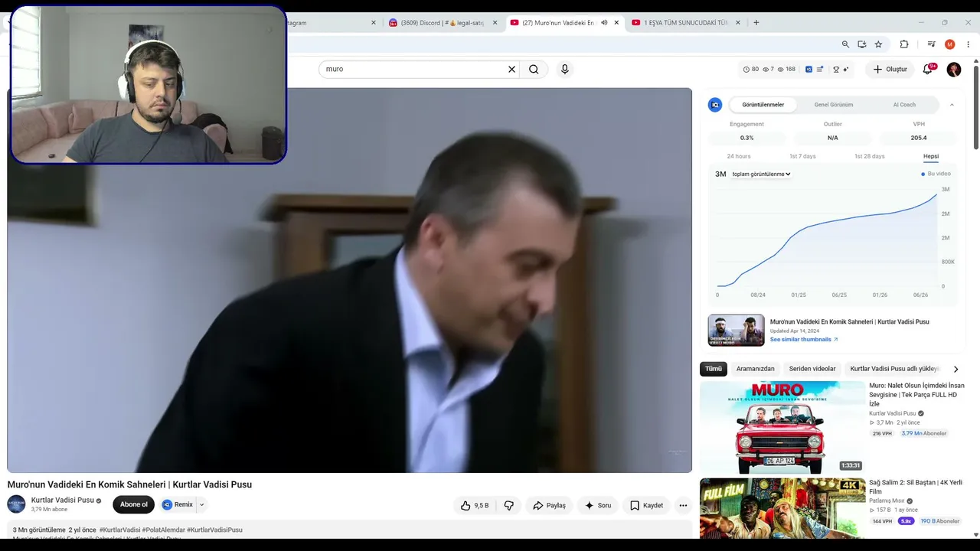980x551 pixels.
Task: Click the Soru ask button
Action: pyautogui.click(x=597, y=505)
